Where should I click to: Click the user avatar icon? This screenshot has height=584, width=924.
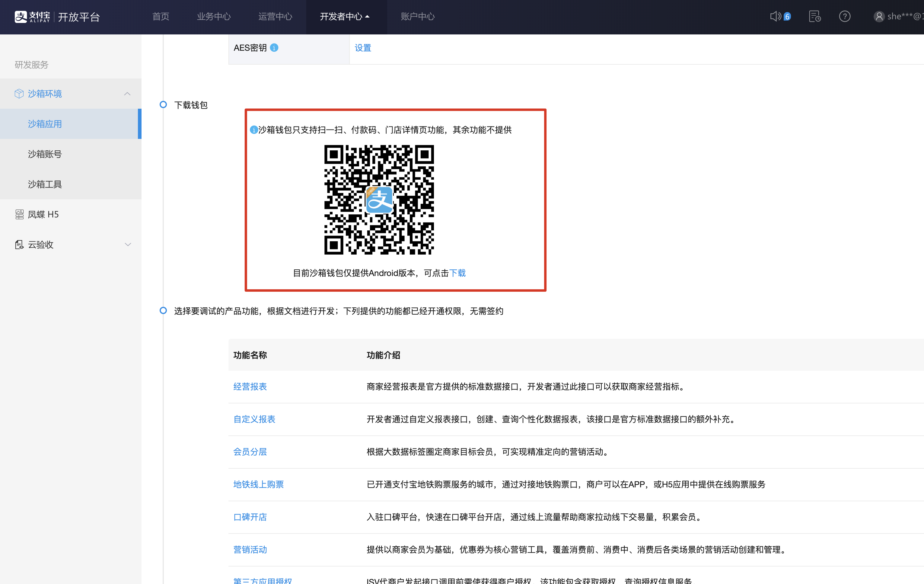[x=879, y=17]
